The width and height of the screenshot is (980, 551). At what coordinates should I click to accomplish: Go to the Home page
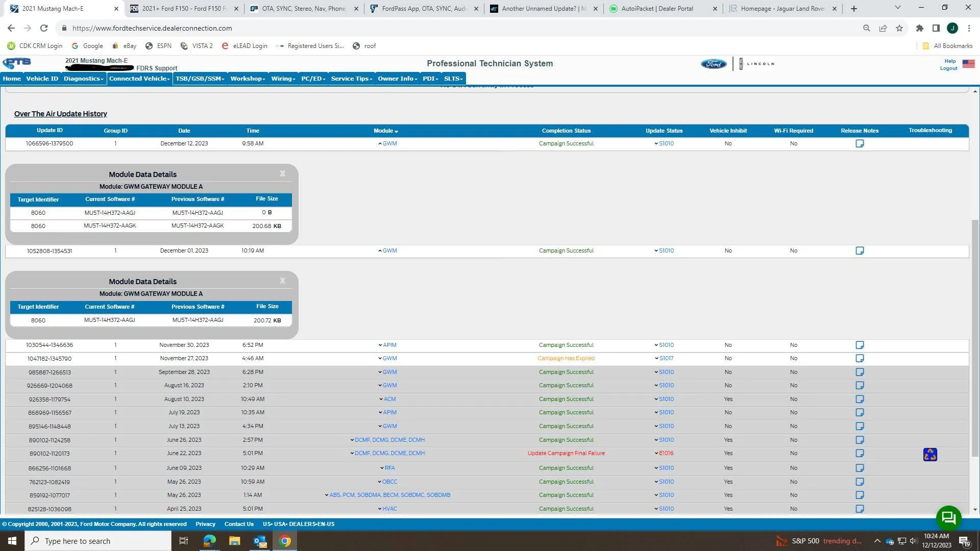pos(12,79)
